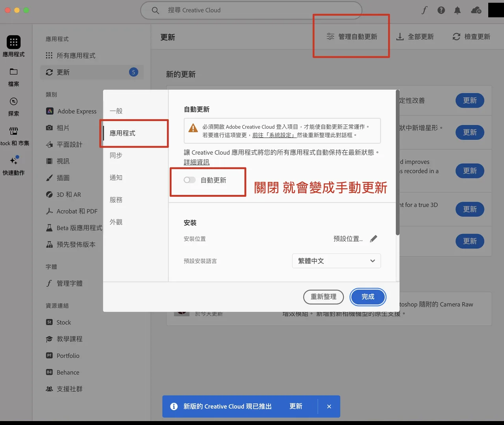This screenshot has width=504, height=425.
Task: Open the 快速動作 sparkle icon
Action: 14,160
